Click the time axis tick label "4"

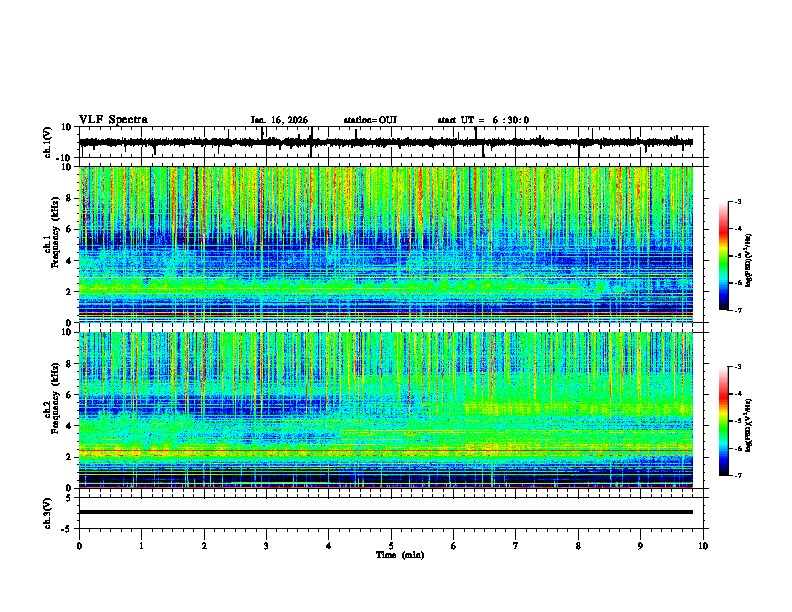coord(329,545)
